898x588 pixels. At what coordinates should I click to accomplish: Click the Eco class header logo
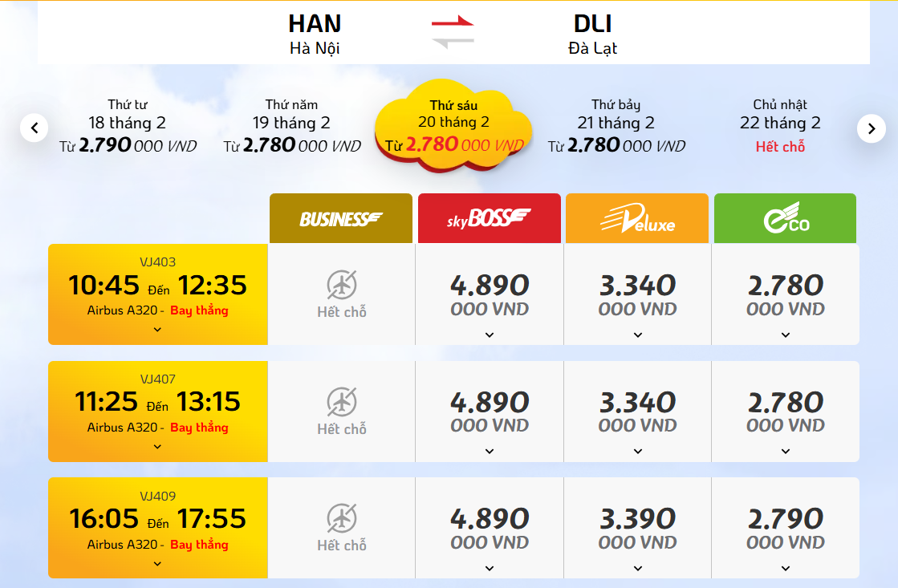(785, 218)
